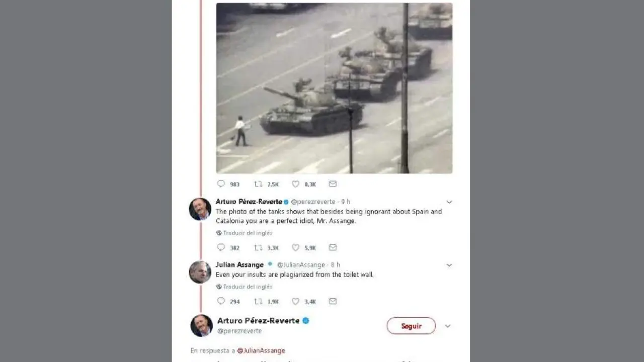Open the @JulianAssange mention in reply line

click(261, 350)
